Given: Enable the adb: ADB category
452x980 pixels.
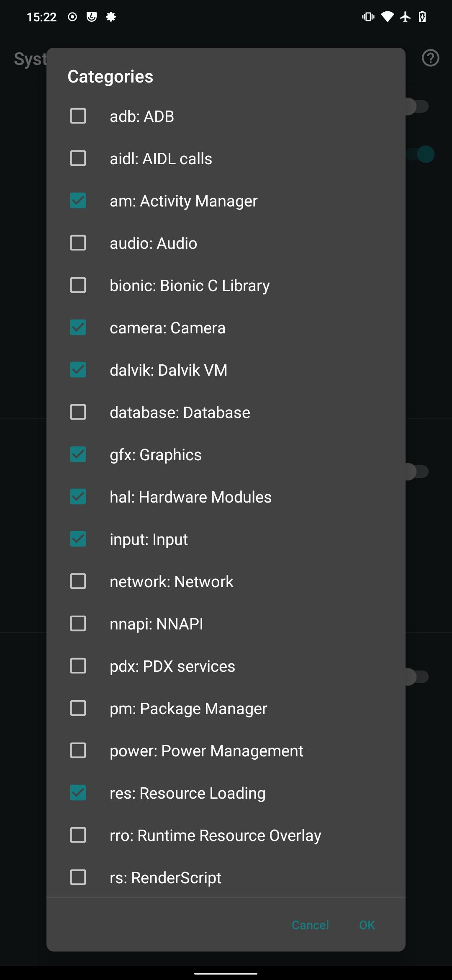Looking at the screenshot, I should 78,116.
